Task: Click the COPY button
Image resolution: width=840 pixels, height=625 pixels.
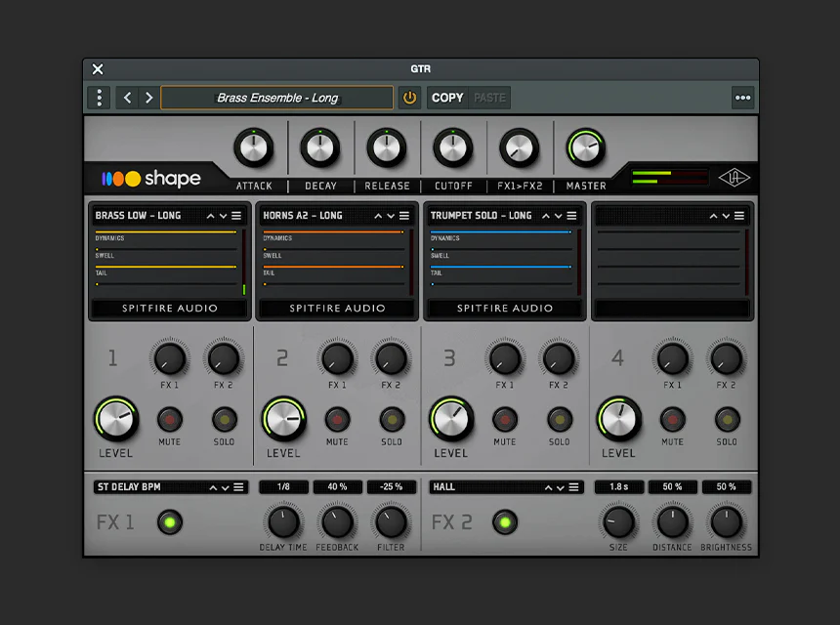Action: (x=447, y=98)
